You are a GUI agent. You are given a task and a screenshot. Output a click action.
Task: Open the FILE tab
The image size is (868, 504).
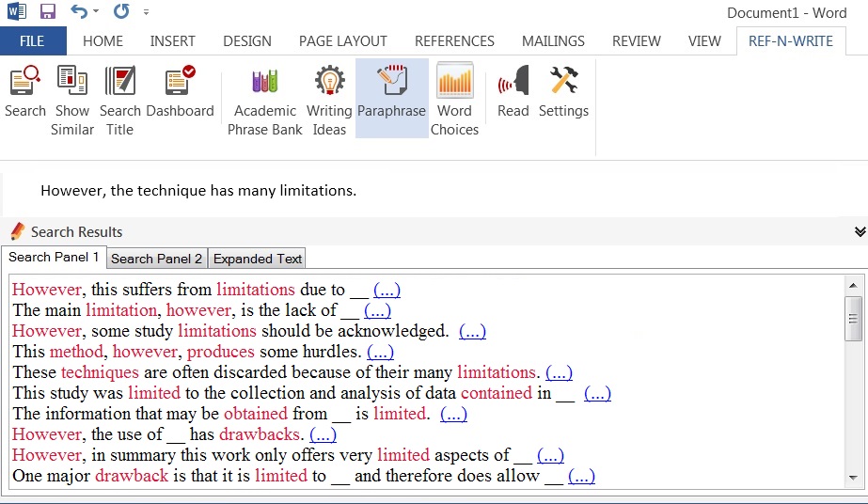pyautogui.click(x=32, y=41)
